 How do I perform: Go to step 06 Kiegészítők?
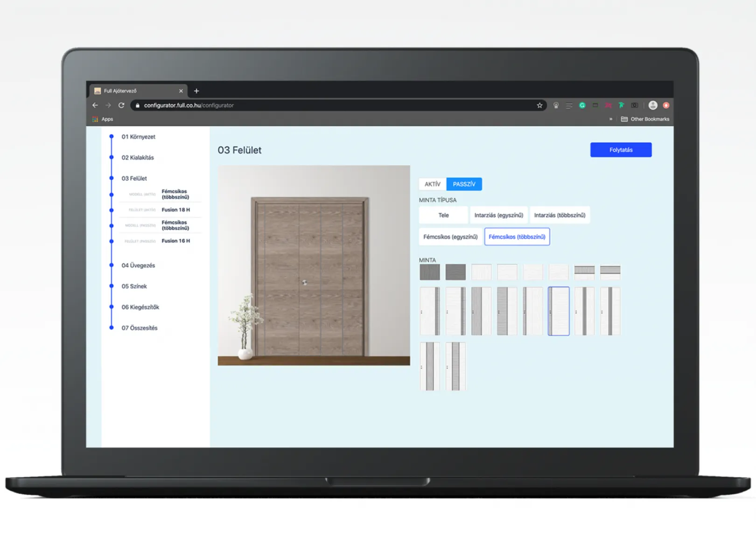(140, 307)
